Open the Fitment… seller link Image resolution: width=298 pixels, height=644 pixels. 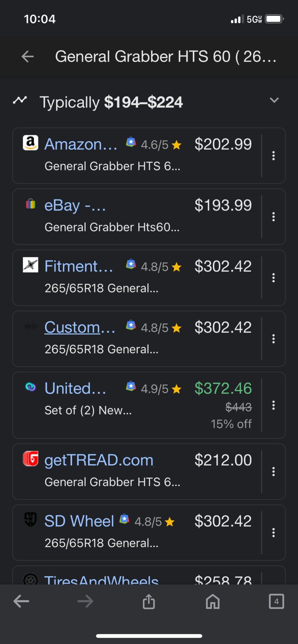point(79,266)
